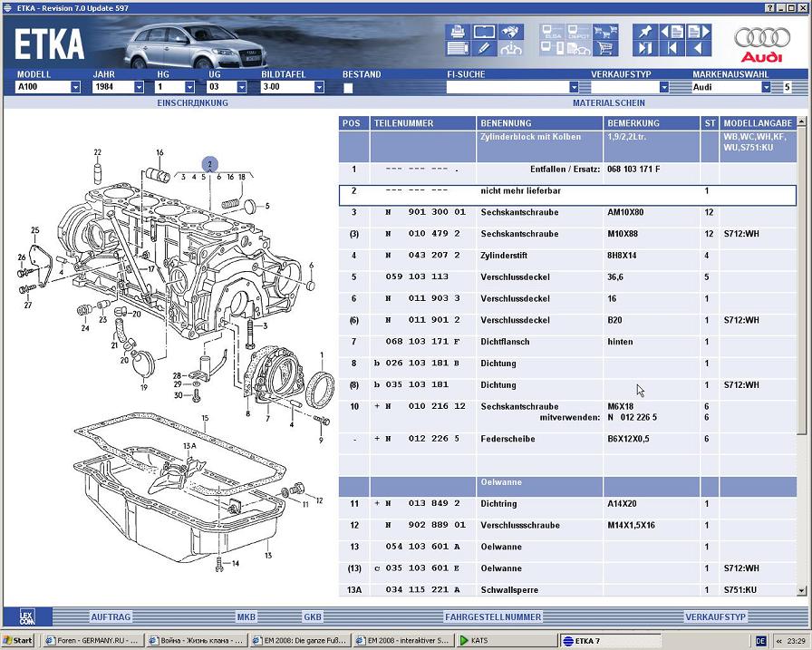
Task: Open the Markenauswahl Audi dropdown
Action: pyautogui.click(x=766, y=88)
